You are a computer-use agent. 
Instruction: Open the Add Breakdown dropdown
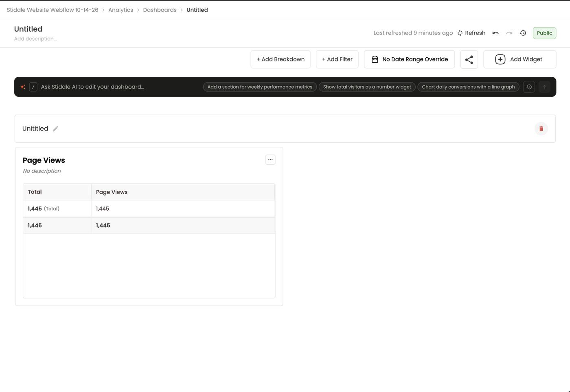click(281, 59)
